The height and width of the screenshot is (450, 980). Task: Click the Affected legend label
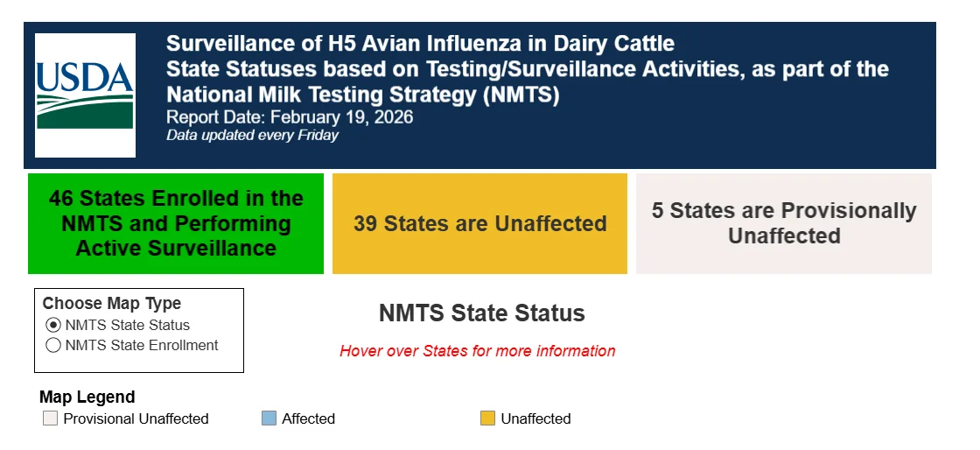pos(309,418)
